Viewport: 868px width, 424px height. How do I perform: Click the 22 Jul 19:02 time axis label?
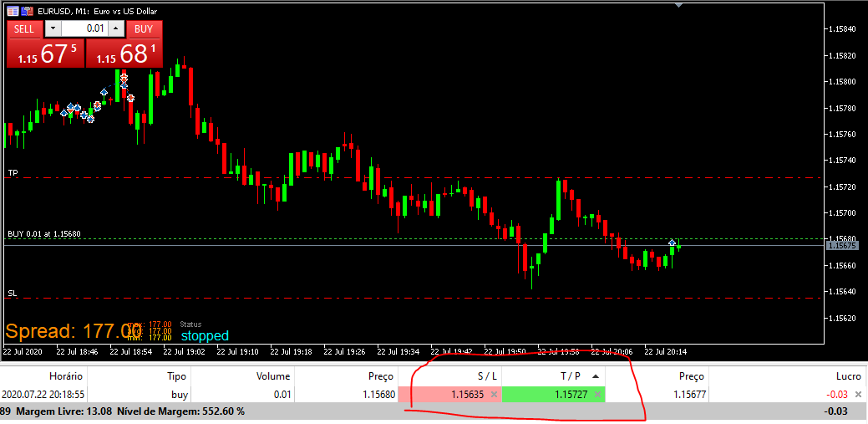pos(185,351)
